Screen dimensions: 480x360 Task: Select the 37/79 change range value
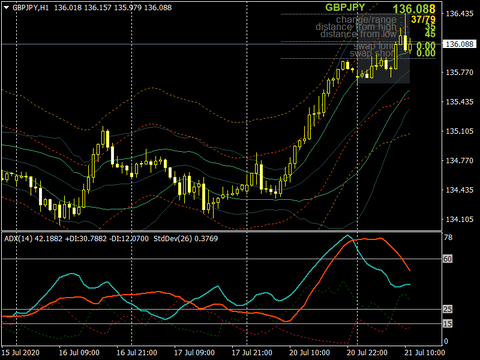click(x=423, y=20)
